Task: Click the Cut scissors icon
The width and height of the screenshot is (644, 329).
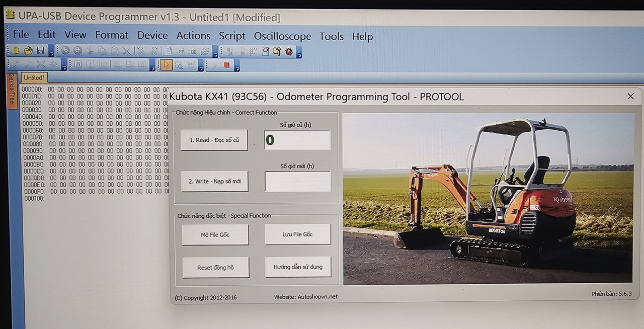Action: (x=91, y=51)
